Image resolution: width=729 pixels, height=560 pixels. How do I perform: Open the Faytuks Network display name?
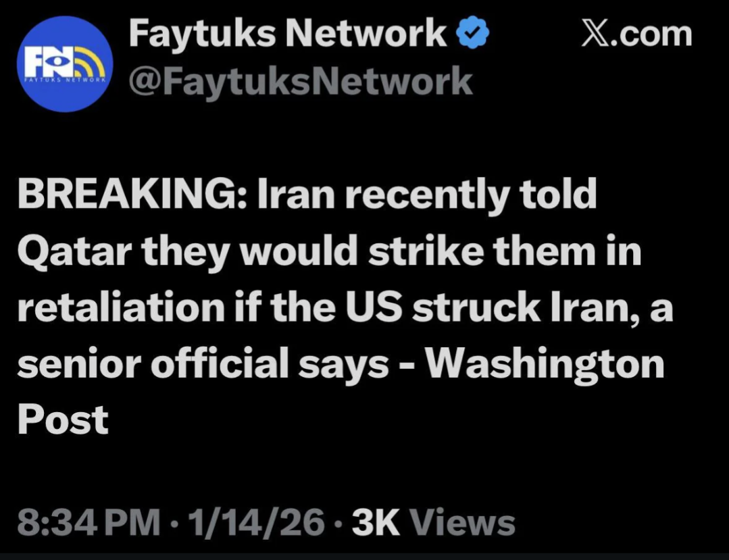(286, 33)
